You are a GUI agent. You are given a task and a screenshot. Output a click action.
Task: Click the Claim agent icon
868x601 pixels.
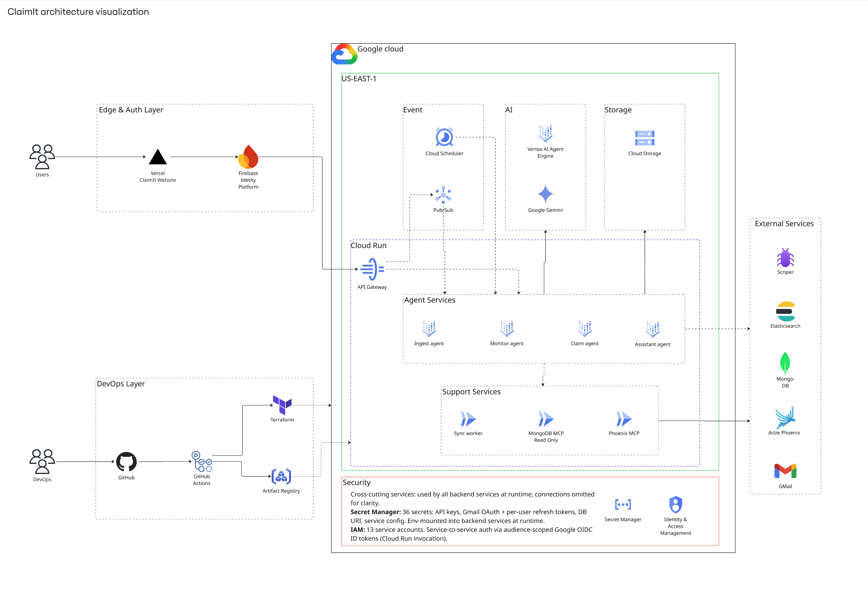click(x=584, y=329)
